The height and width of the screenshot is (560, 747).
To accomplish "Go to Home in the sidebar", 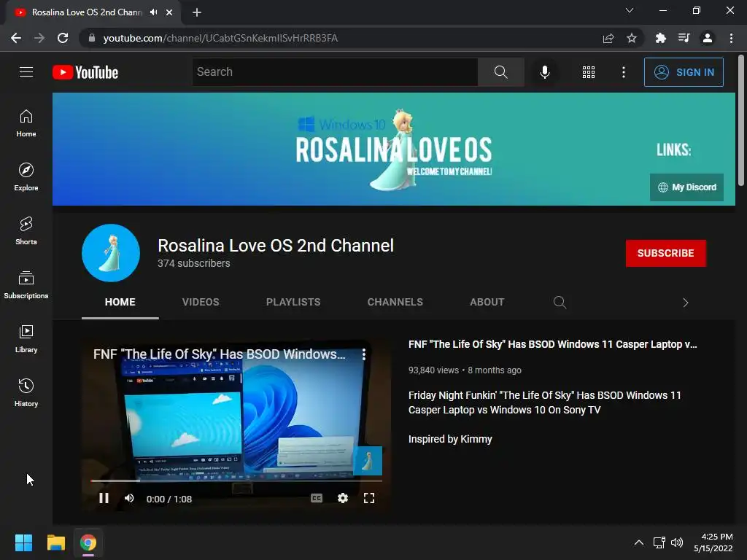I will [26, 123].
